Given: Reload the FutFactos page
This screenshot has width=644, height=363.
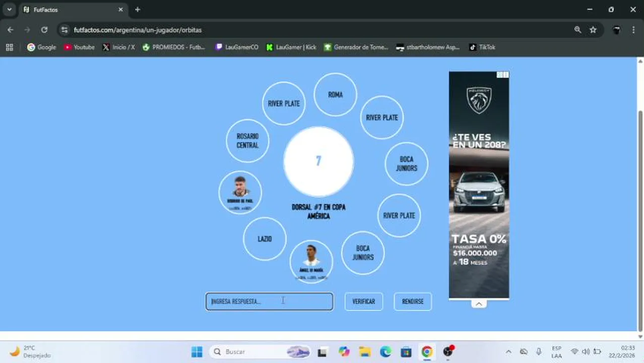Looking at the screenshot, I should 44,30.
